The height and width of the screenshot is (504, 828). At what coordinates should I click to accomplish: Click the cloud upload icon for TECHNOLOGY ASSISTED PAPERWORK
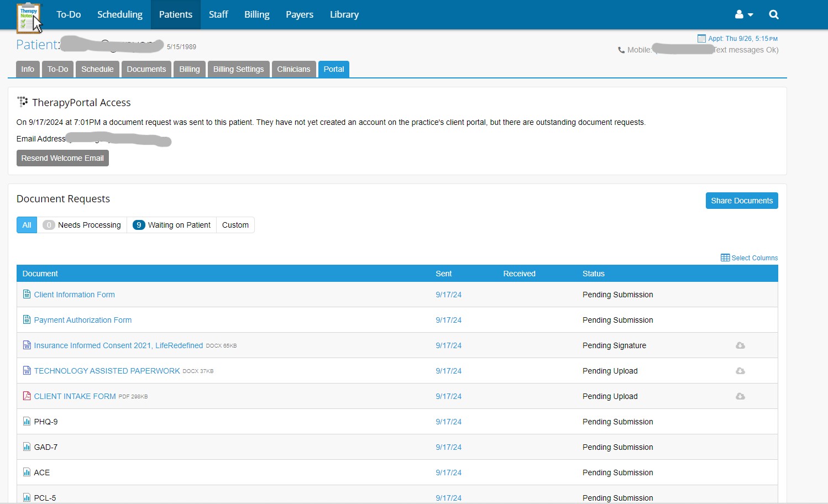[740, 371]
